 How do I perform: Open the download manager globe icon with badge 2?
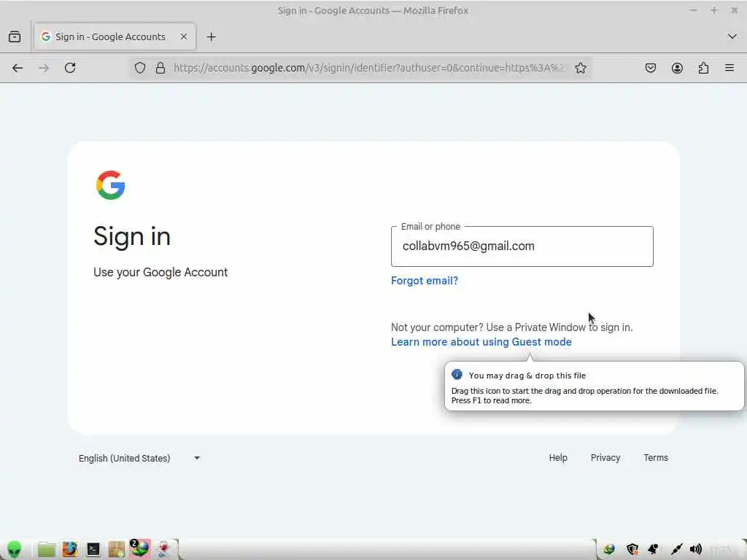[x=139, y=548]
